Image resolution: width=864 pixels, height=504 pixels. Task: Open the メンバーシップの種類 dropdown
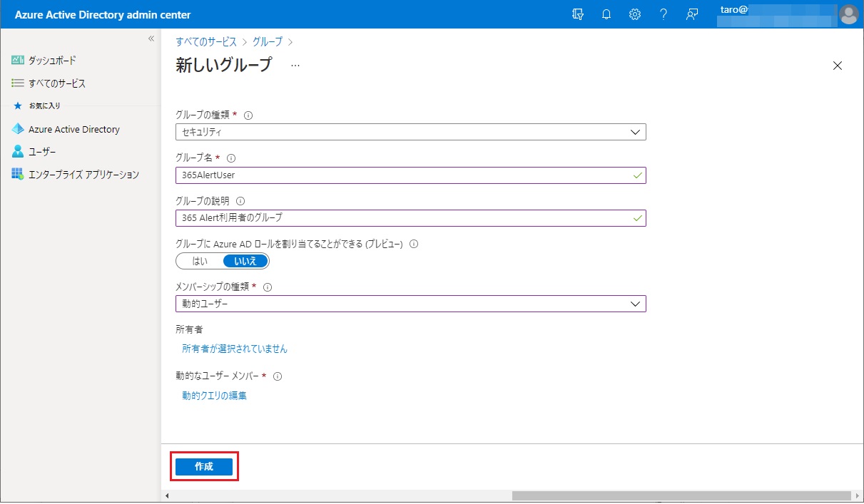pyautogui.click(x=410, y=304)
